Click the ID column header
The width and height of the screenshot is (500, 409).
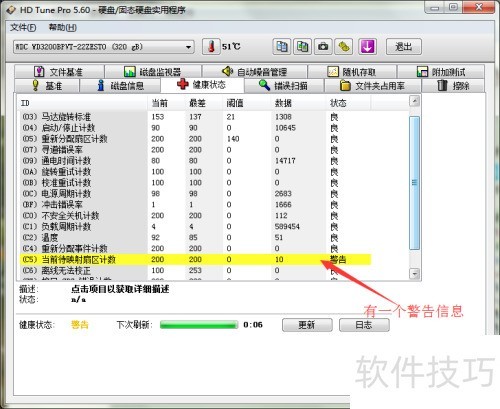click(82, 103)
